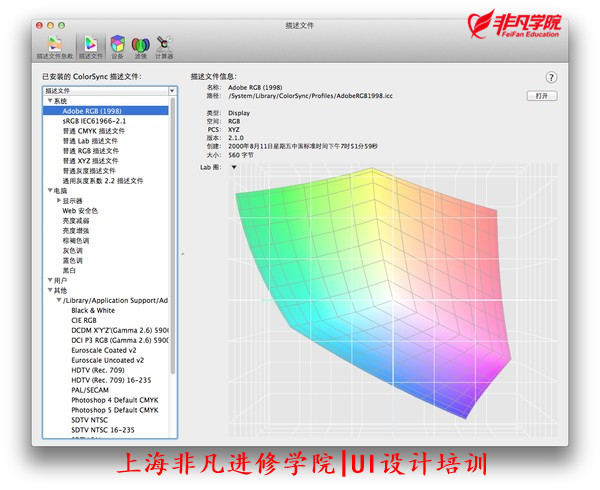
Task: Click the version value 2.1.0
Action: point(236,138)
